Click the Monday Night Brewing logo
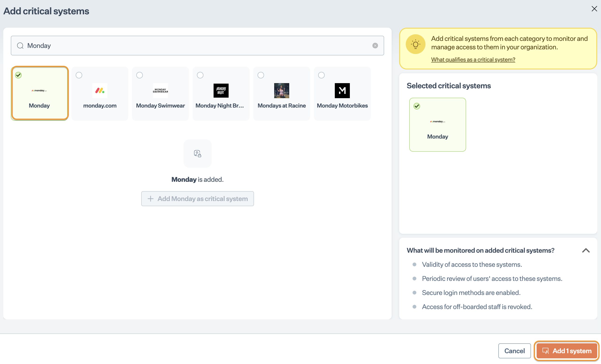 click(221, 90)
